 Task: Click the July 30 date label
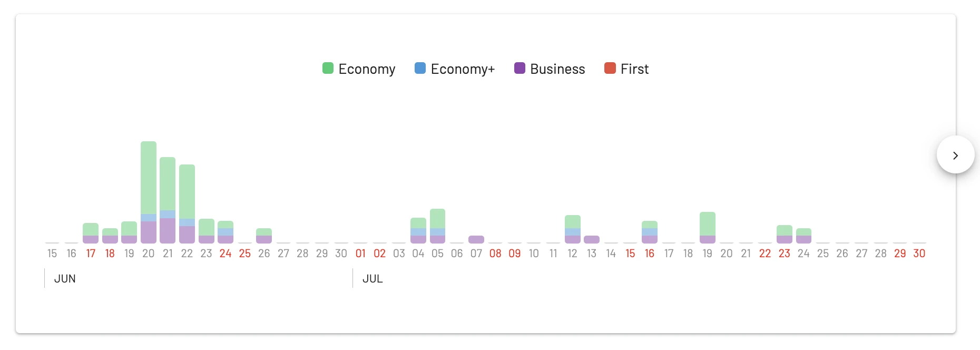tap(919, 254)
